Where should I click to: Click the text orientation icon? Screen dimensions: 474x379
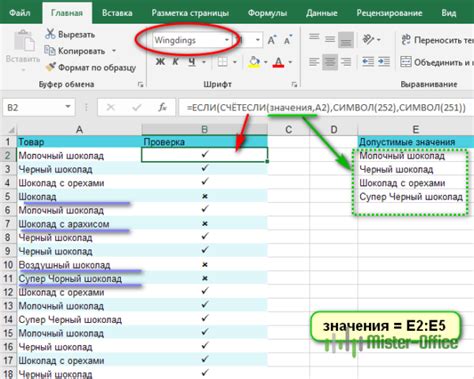pyautogui.click(x=368, y=40)
